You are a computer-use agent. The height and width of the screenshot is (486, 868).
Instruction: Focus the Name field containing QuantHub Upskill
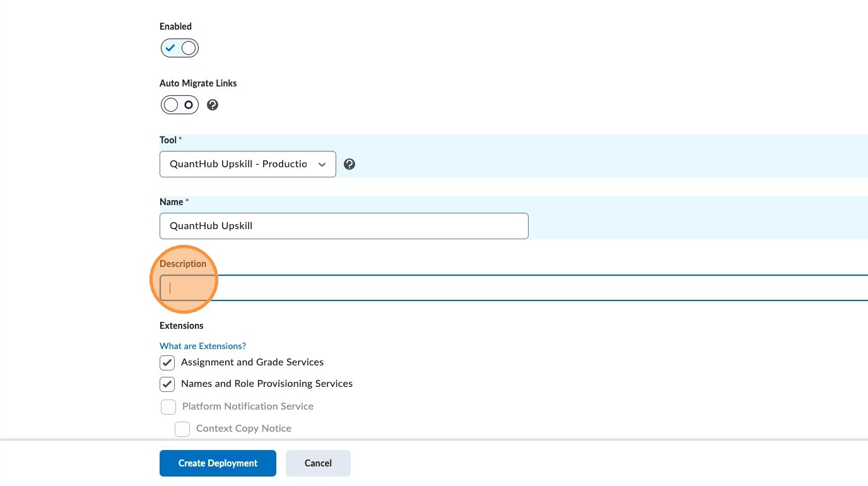pos(344,226)
